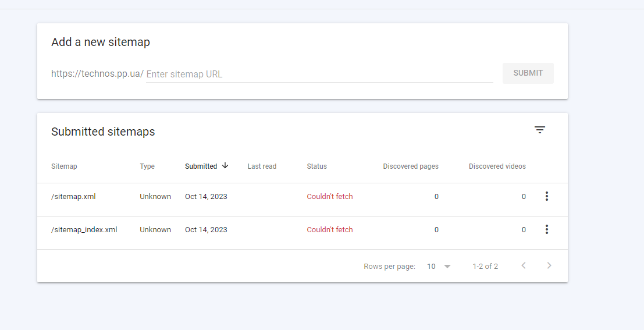Screen dimensions: 644x330
Task: Open the filter icon for Submitted sitemaps
Action: pyautogui.click(x=540, y=130)
